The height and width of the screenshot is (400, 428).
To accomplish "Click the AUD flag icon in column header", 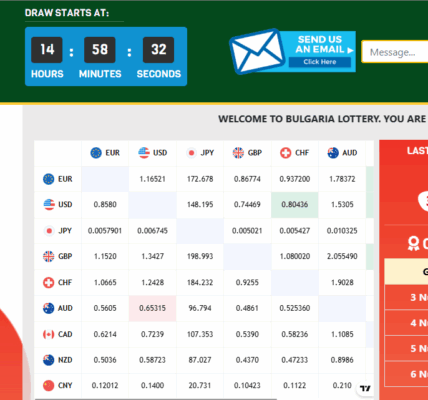I will click(333, 153).
